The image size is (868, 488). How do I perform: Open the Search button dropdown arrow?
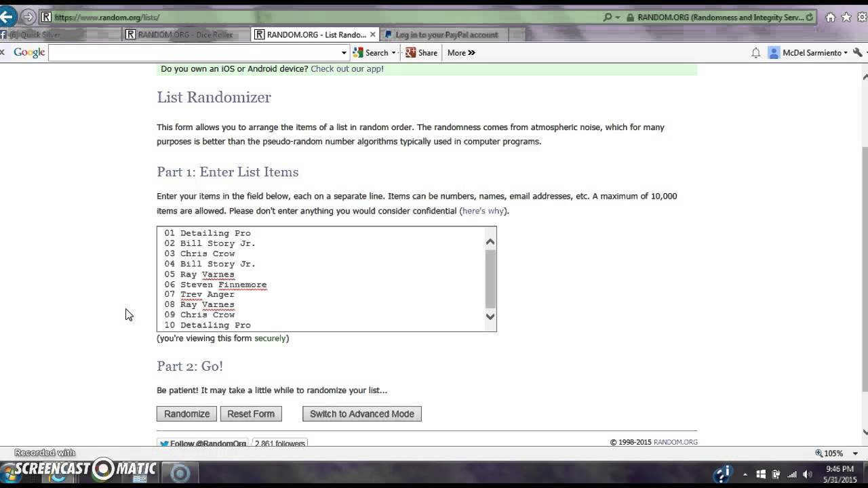tap(393, 53)
